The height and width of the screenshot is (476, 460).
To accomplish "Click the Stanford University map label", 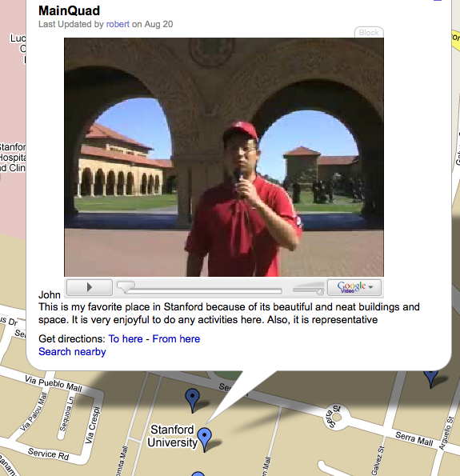I will coord(172,436).
